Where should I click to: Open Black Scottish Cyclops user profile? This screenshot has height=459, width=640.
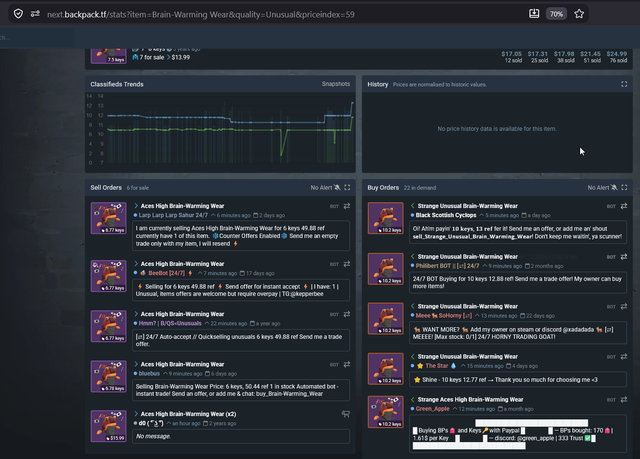coord(446,215)
